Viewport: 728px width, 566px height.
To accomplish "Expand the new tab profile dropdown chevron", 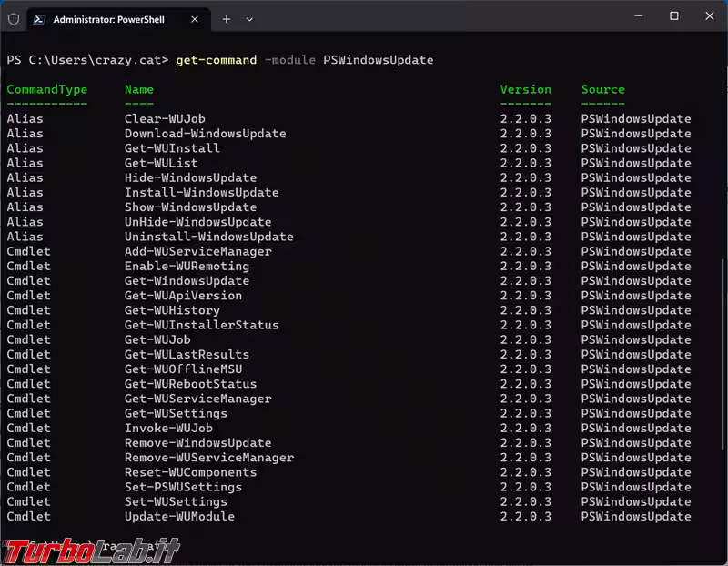I will pyautogui.click(x=249, y=19).
